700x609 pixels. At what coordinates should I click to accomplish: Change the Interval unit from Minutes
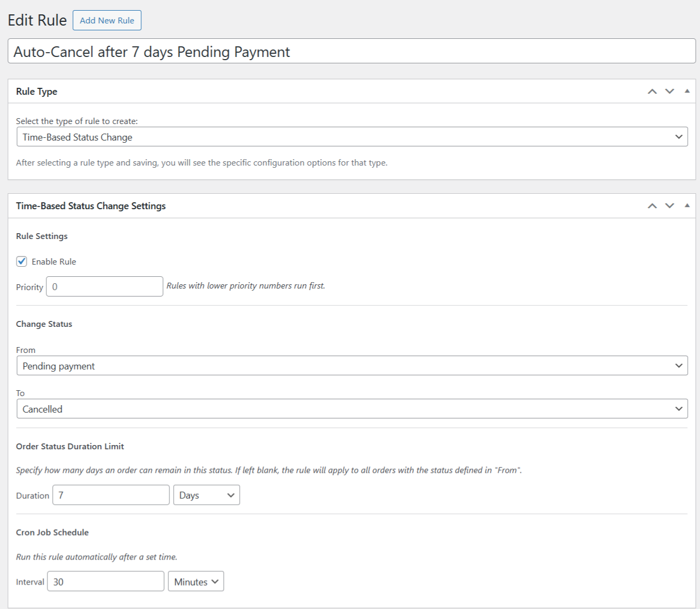(196, 581)
